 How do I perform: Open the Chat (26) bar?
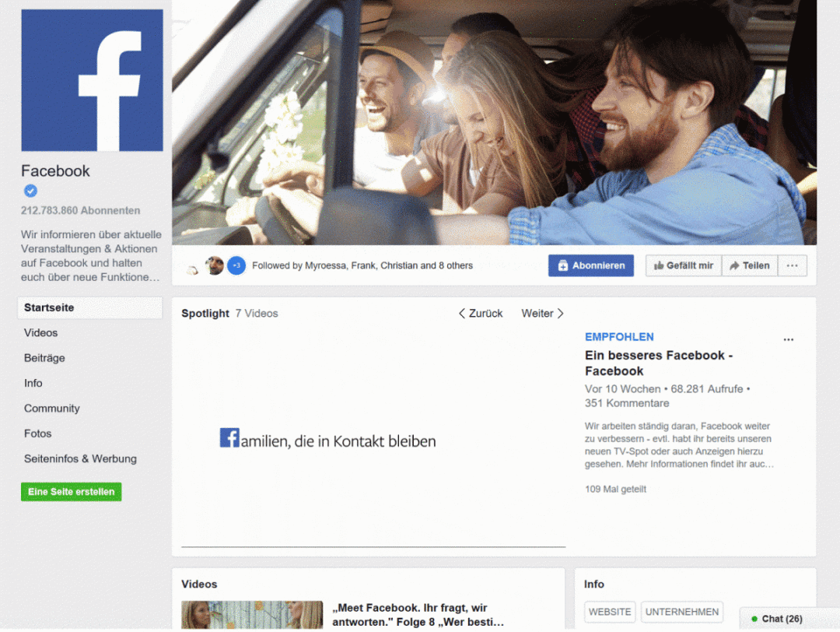click(x=789, y=619)
